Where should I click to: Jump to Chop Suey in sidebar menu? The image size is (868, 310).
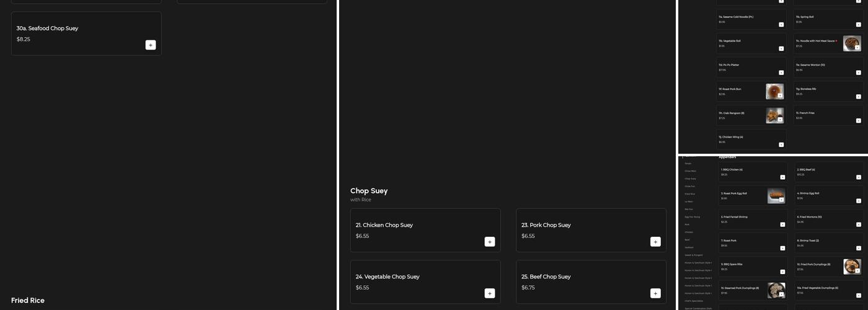(690, 179)
